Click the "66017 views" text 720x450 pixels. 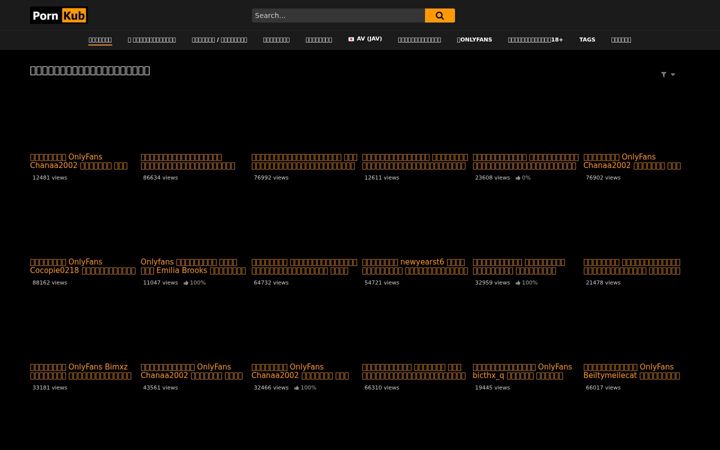pos(603,388)
